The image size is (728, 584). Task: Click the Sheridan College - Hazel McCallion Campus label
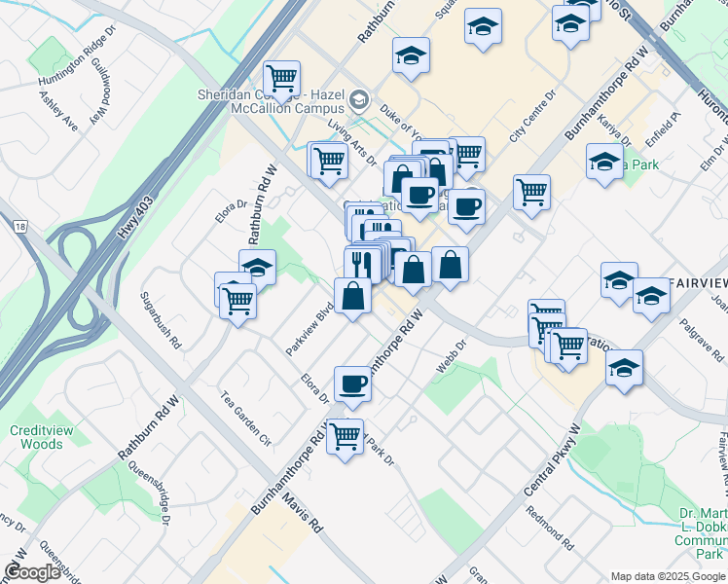[x=272, y=101]
